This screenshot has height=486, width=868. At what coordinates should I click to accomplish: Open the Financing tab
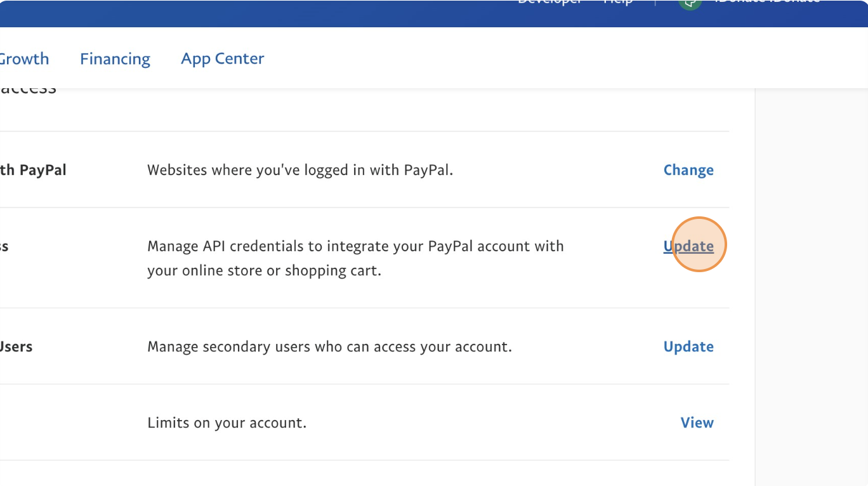coord(115,58)
